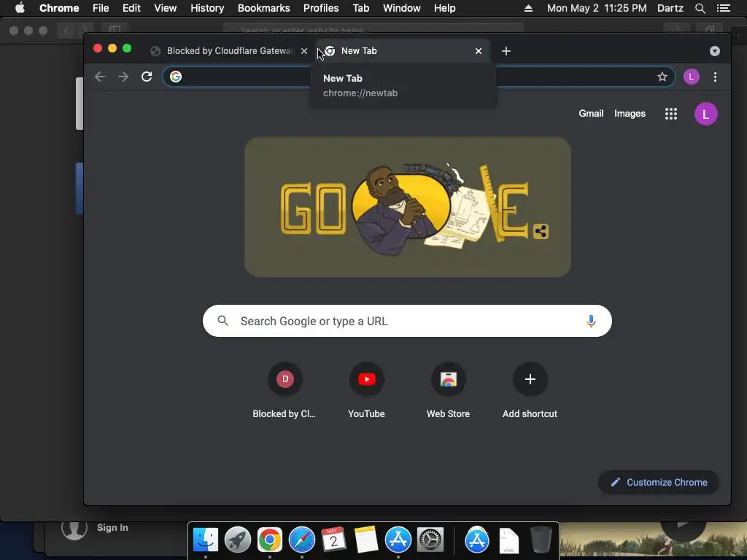Open the Tab menu

(361, 8)
